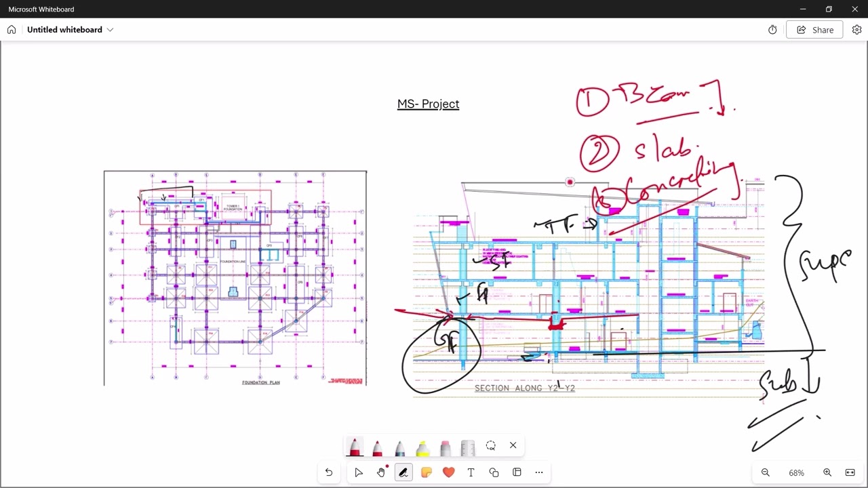Click the red rotate handle above section drawing
The height and width of the screenshot is (488, 868).
click(x=570, y=182)
